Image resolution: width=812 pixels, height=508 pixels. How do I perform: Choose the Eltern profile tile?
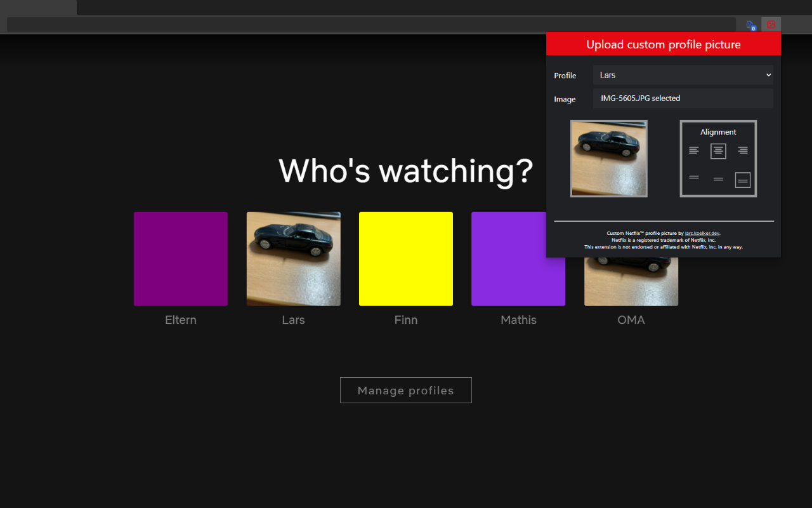pyautogui.click(x=181, y=259)
